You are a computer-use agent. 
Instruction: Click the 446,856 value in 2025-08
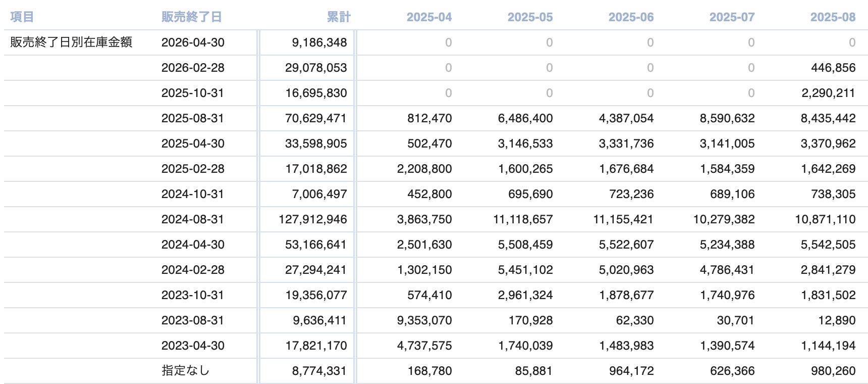(833, 68)
